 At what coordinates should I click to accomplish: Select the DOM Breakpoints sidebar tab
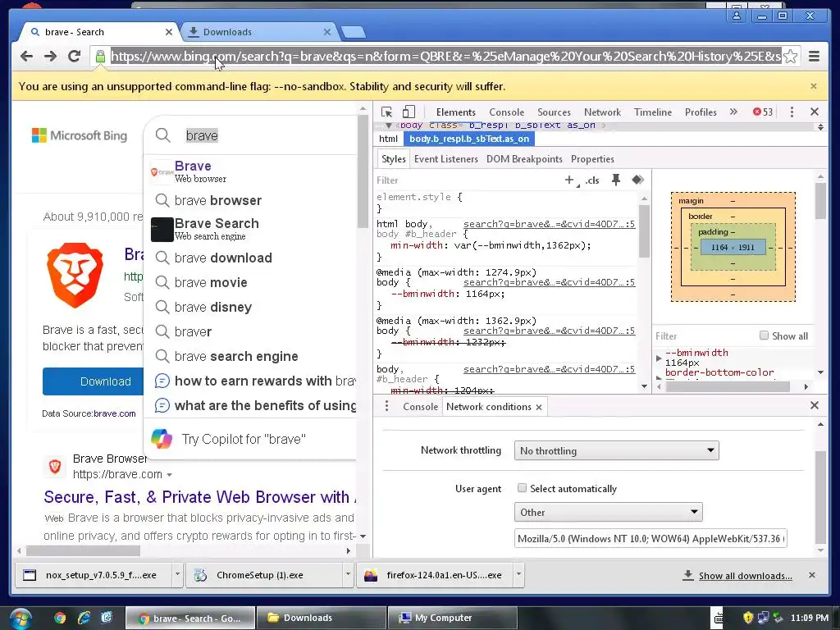[x=524, y=159]
